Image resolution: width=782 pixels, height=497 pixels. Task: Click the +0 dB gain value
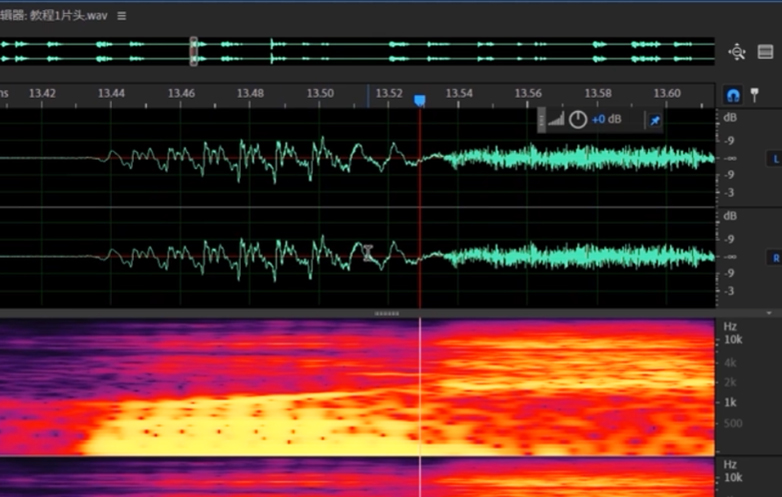point(606,120)
